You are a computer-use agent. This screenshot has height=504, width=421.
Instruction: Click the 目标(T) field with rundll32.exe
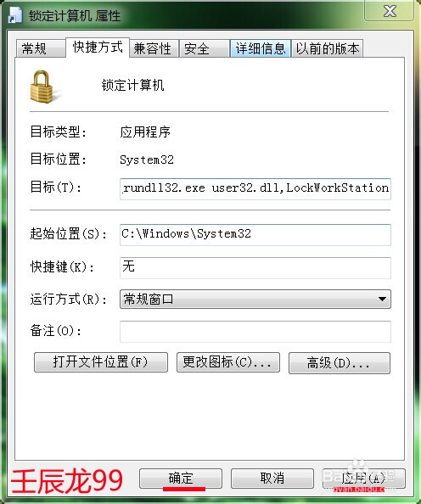coord(255,188)
